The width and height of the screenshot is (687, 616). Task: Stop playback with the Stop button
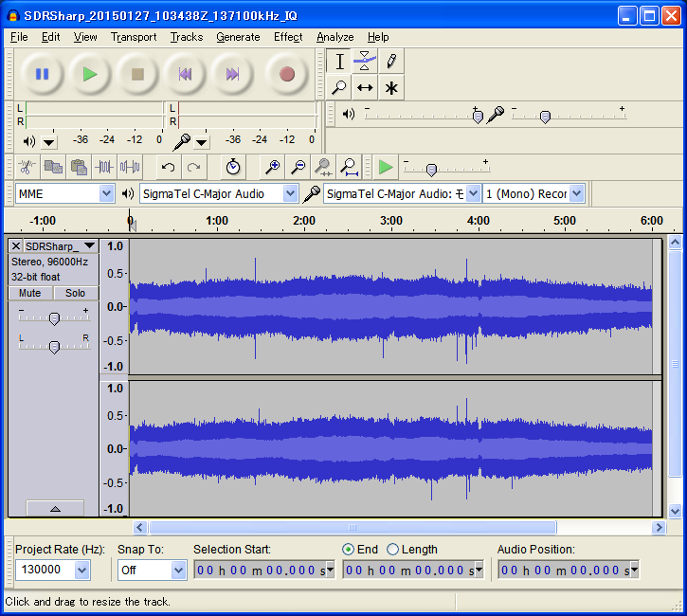[137, 74]
